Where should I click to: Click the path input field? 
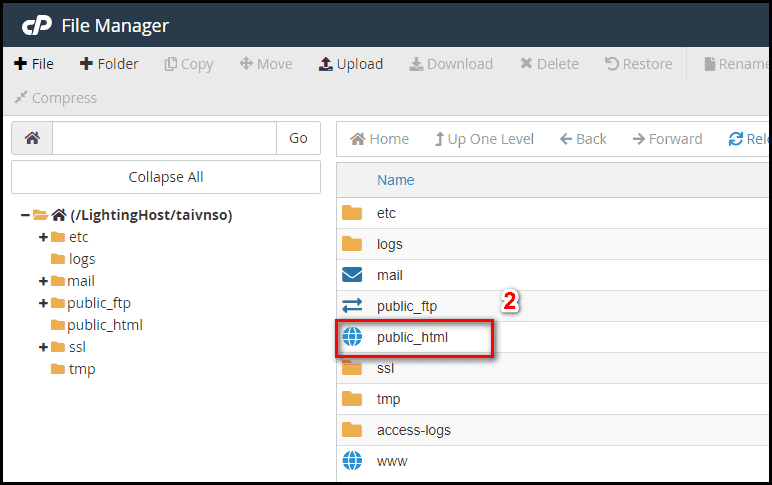pos(164,138)
